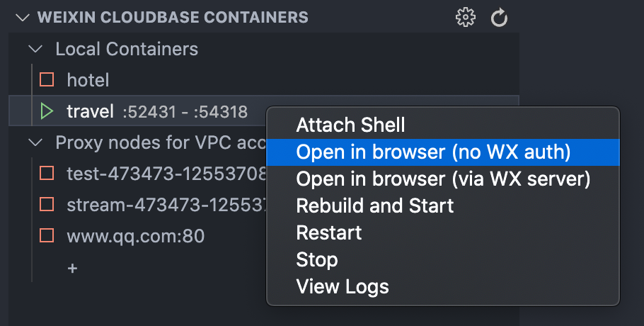Select View Logs menu entry

click(343, 286)
